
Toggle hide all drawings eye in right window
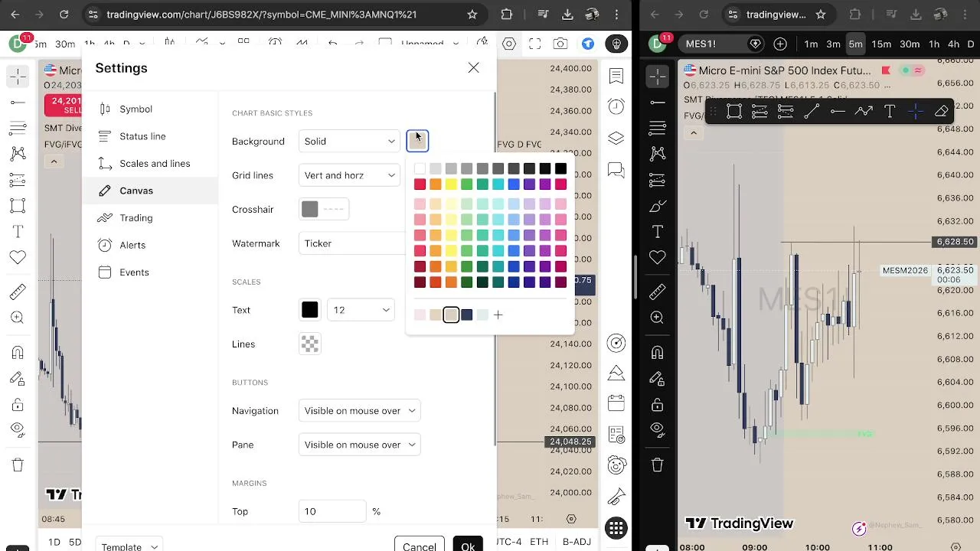(657, 429)
